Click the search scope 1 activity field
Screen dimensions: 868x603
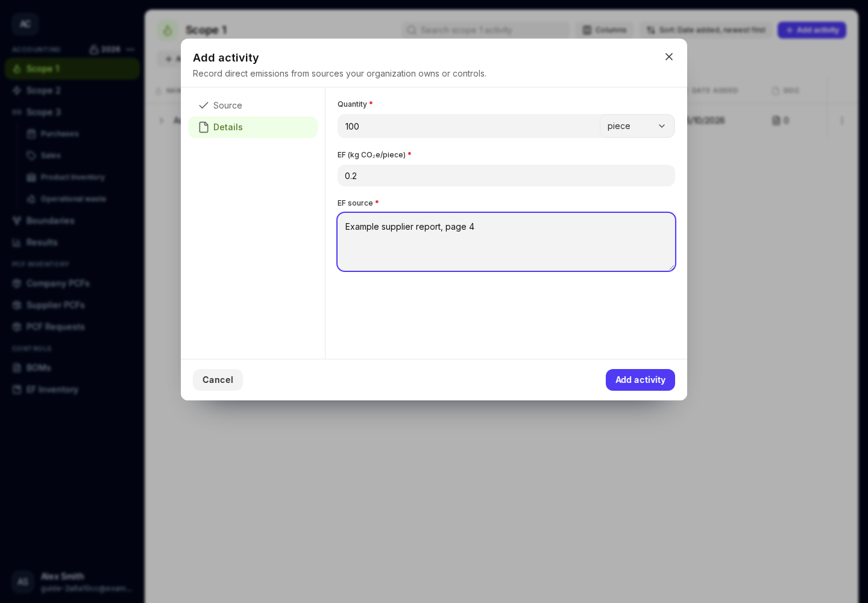(x=486, y=30)
